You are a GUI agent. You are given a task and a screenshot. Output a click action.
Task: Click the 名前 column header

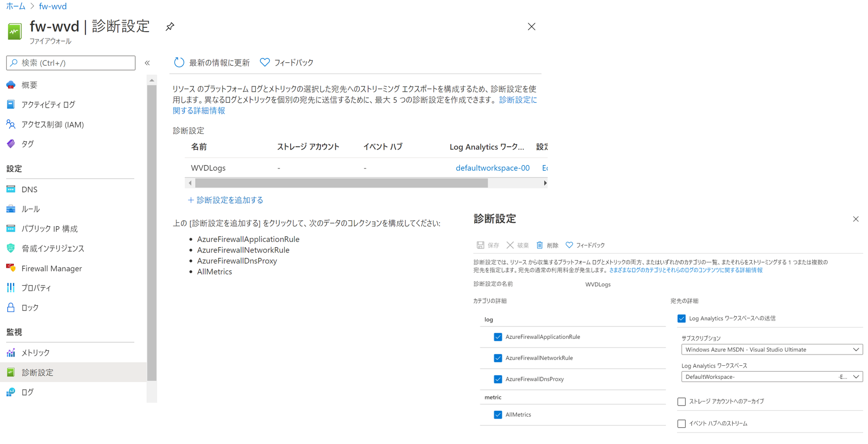[x=199, y=147]
